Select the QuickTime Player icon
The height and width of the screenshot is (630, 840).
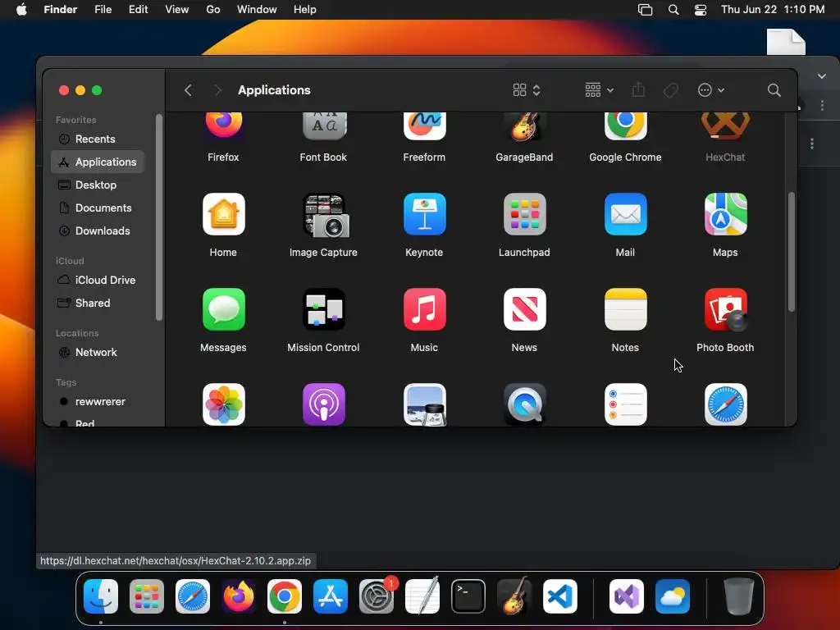pyautogui.click(x=524, y=404)
